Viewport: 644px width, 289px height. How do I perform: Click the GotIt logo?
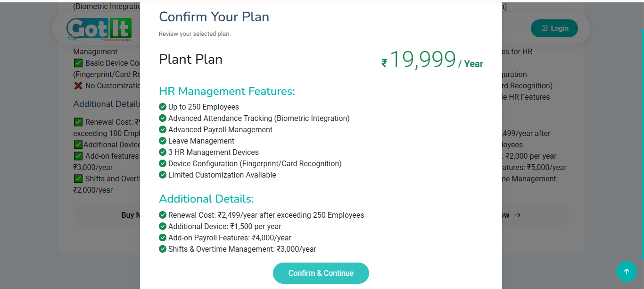pos(99,29)
